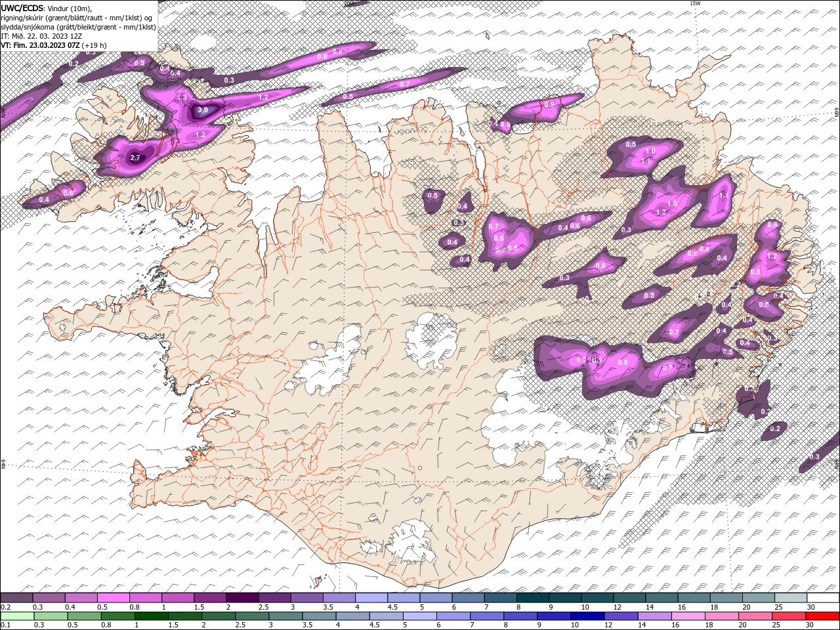Pick the bright pink 0.5 swatch in snow scale
Screen dimensions: 840x630
(x=113, y=598)
